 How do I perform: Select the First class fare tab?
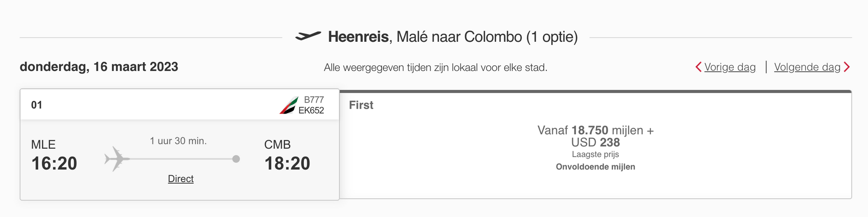[361, 105]
